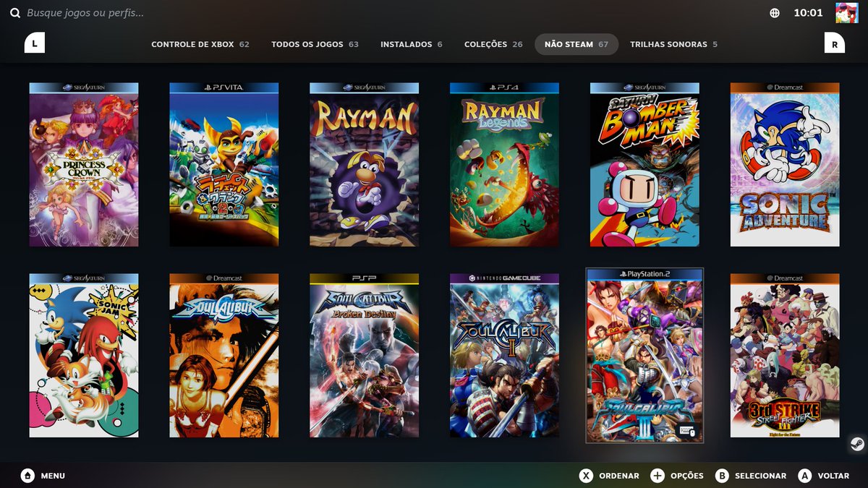Click the Steam logo quick-access icon
This screenshot has height=488, width=868.
[856, 444]
